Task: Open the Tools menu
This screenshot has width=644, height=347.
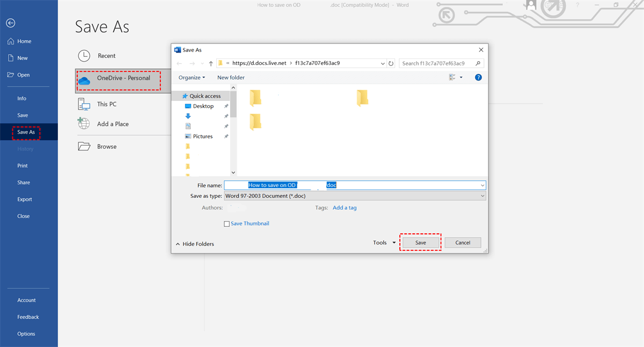Action: pyautogui.click(x=384, y=243)
